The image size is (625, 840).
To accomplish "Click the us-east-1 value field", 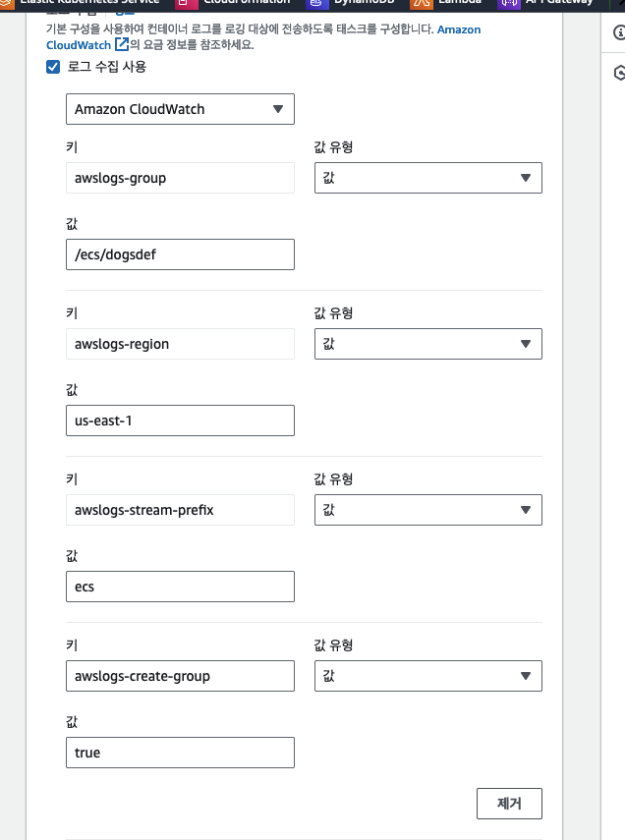I will 180,420.
